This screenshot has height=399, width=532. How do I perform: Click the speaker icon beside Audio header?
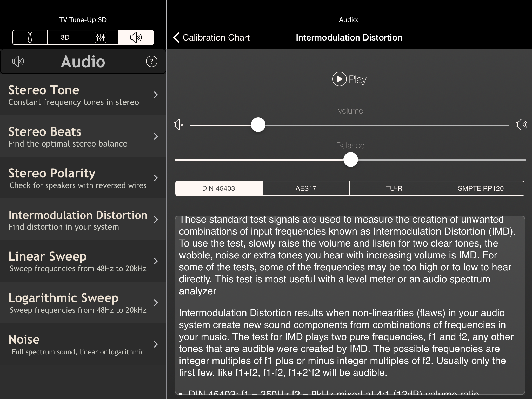[x=18, y=62]
